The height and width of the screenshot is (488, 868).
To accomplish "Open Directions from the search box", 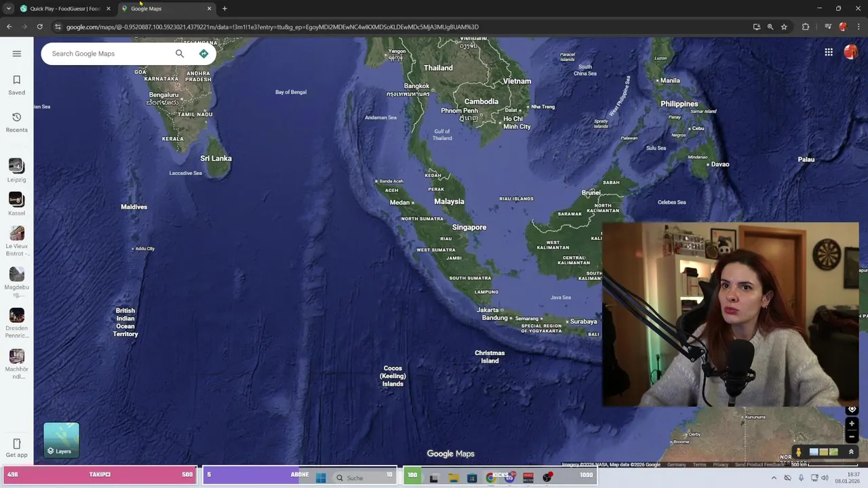I will click(203, 54).
